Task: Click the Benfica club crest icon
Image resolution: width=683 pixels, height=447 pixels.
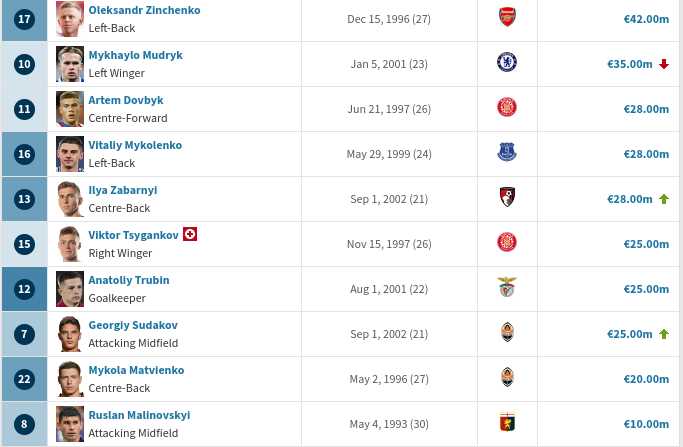Action: coord(507,288)
